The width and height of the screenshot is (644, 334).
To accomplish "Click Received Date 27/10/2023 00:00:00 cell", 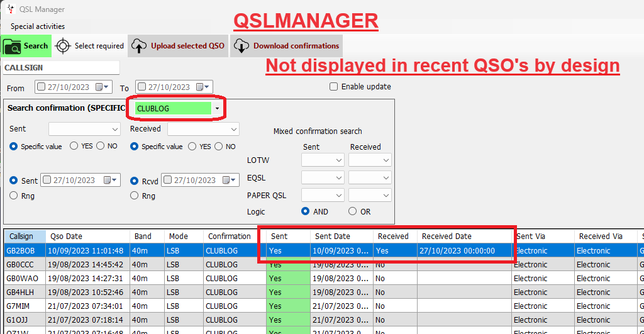I will click(x=464, y=250).
